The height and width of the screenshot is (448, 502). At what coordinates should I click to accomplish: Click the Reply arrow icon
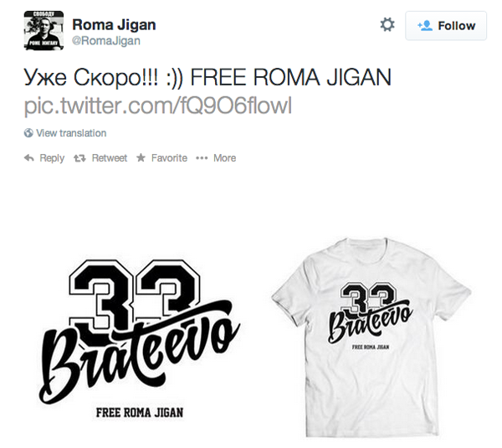[29, 157]
